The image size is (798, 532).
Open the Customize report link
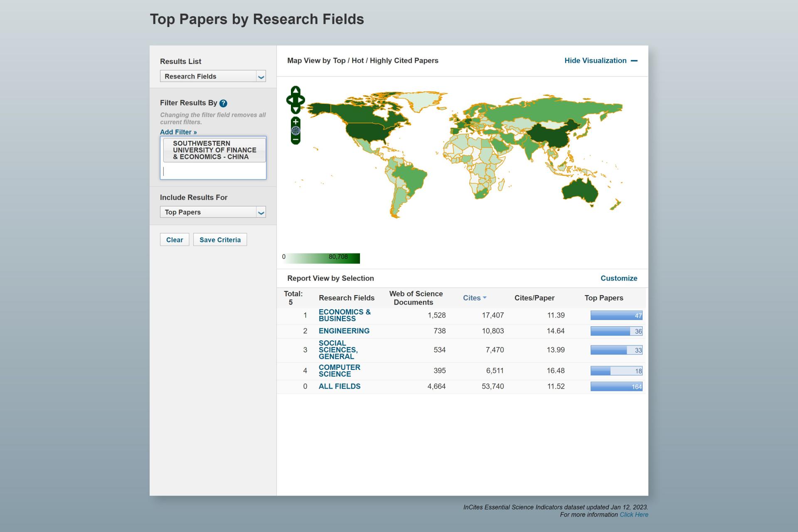click(x=618, y=278)
